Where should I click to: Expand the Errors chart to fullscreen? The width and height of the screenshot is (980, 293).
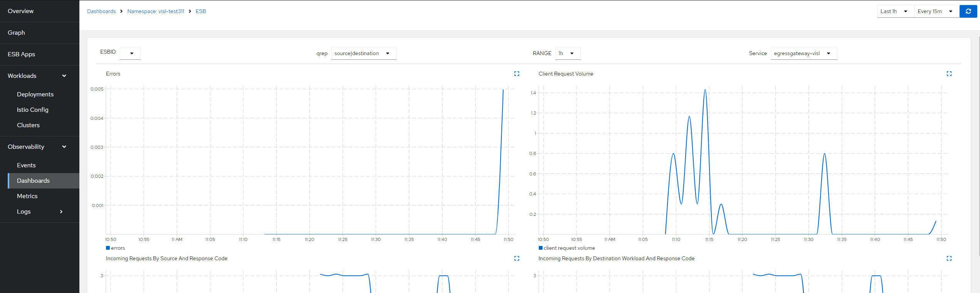click(x=516, y=74)
